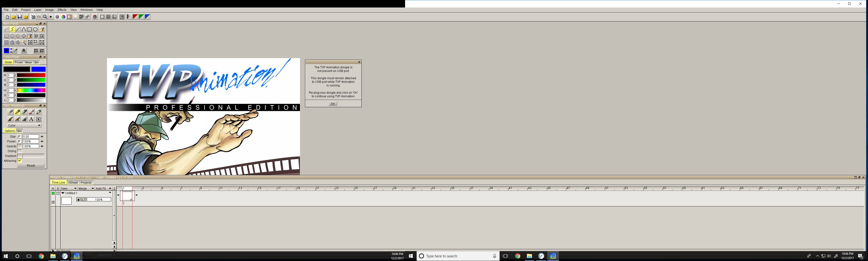This screenshot has height=261, width=868.
Task: Select the rectangle selection S tool
Action: (x=7, y=36)
